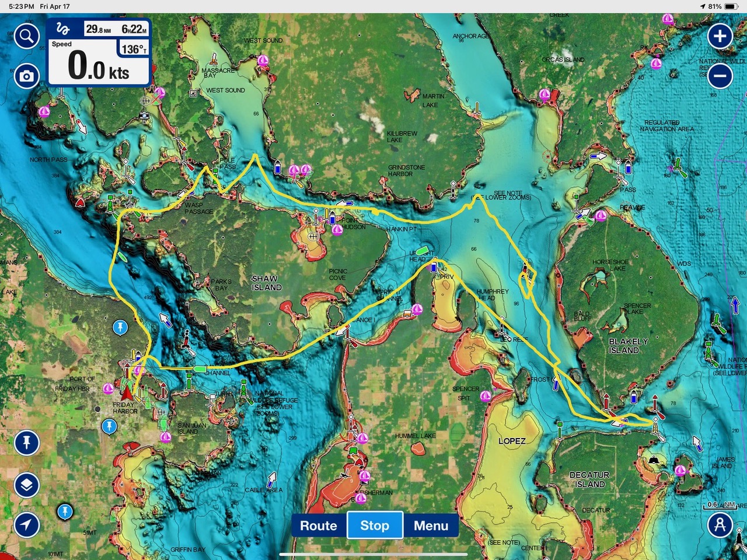
Task: Zoom out with the minus button
Action: 720,76
